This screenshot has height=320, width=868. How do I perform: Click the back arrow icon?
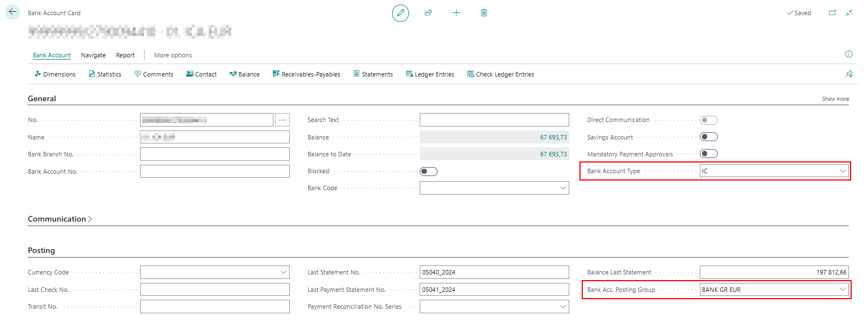[12, 12]
